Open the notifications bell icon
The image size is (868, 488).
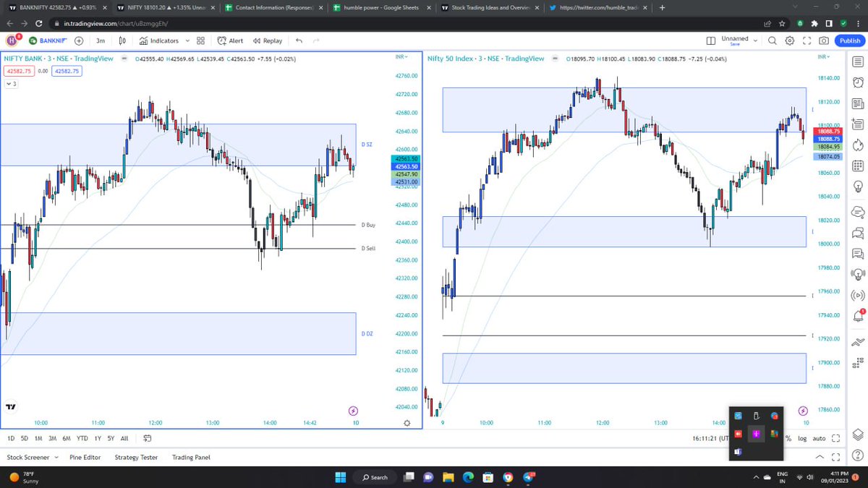(858, 316)
